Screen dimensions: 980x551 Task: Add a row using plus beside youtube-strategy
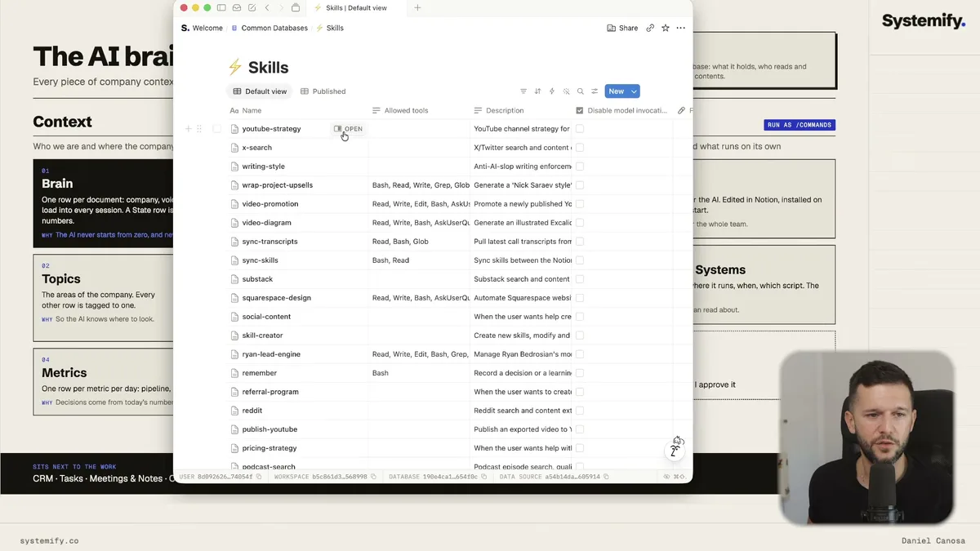coord(189,129)
